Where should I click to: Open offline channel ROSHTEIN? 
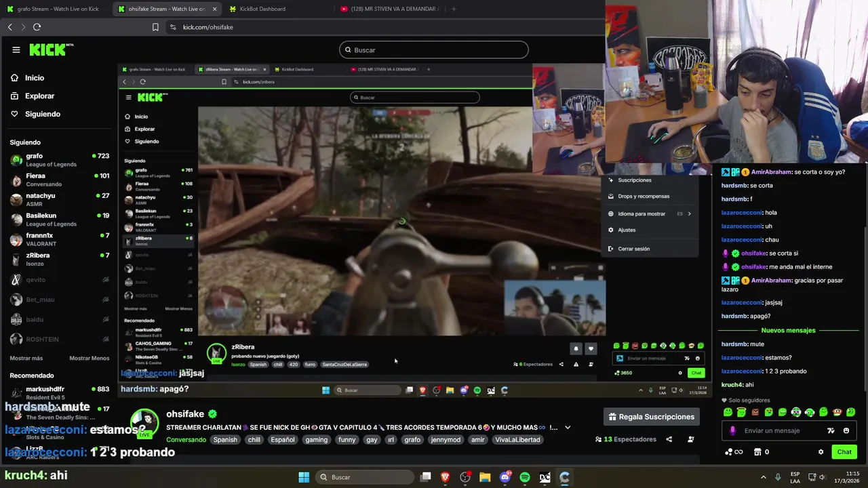click(x=60, y=339)
